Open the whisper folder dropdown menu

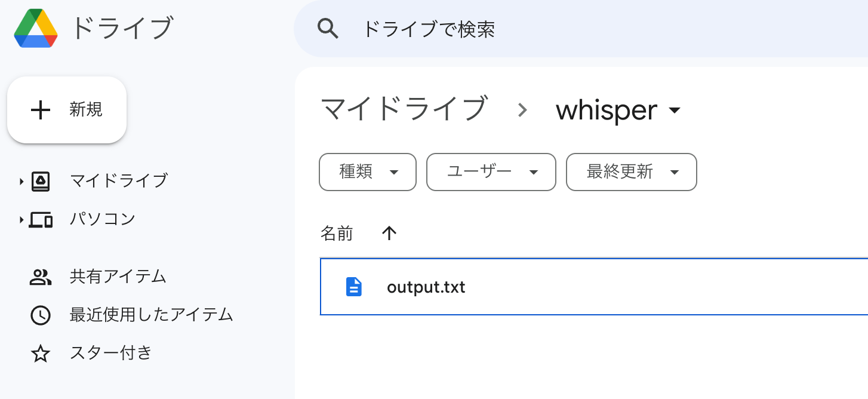point(675,111)
